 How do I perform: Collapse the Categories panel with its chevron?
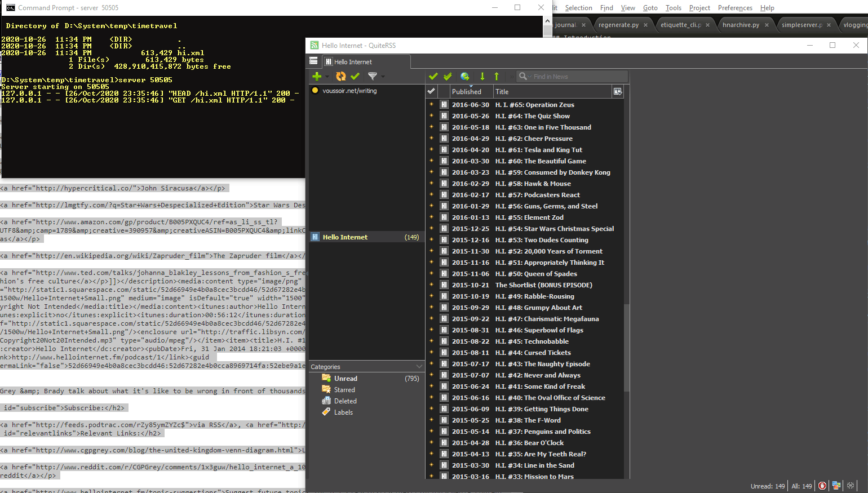coord(418,366)
